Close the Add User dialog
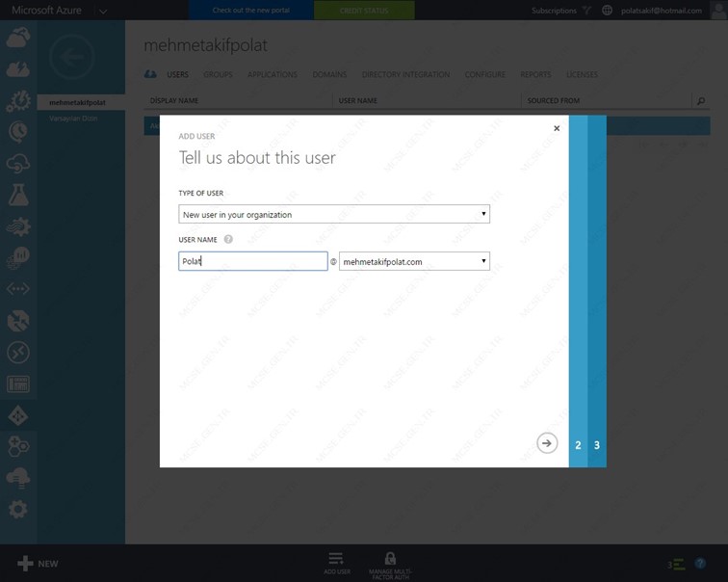 pyautogui.click(x=557, y=128)
